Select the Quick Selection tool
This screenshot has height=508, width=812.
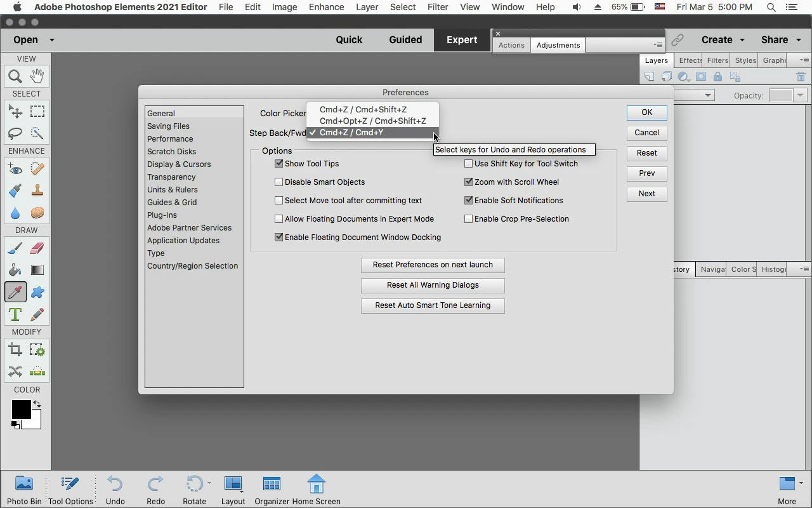point(37,133)
